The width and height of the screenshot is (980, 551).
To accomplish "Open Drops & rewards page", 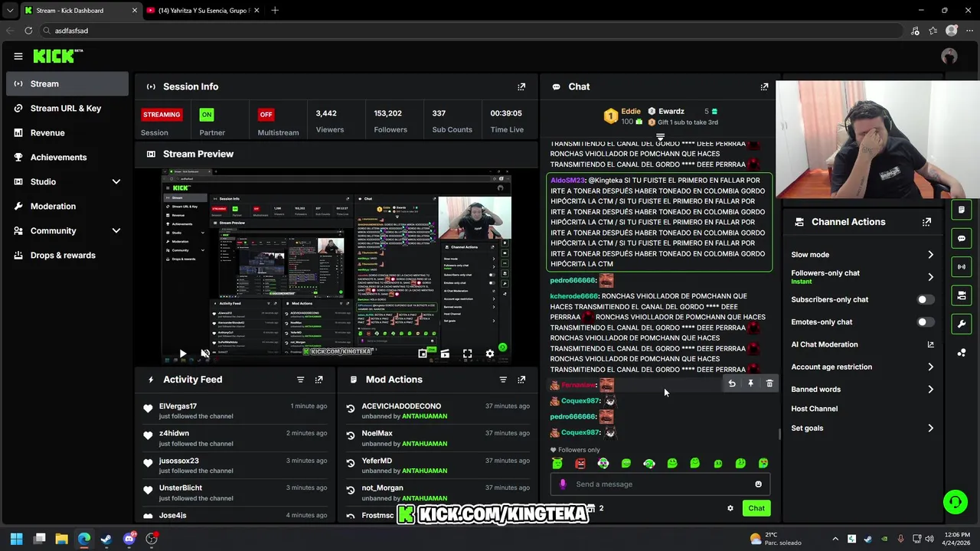I will click(x=67, y=256).
